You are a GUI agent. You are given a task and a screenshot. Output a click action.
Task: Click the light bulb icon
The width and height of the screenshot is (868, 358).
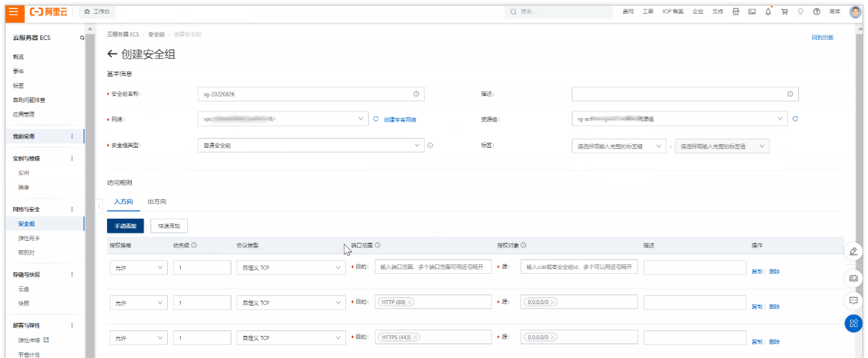tap(801, 12)
